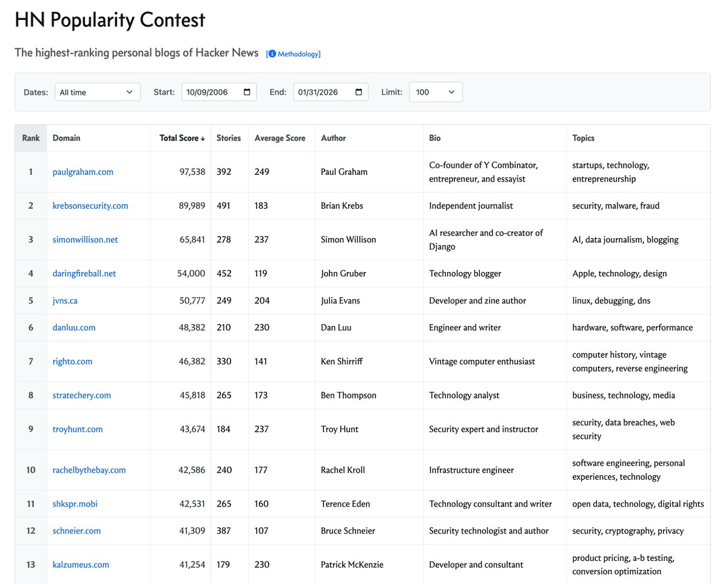Open simonwillison.net domain link
The width and height of the screenshot is (728, 584).
pyautogui.click(x=86, y=240)
